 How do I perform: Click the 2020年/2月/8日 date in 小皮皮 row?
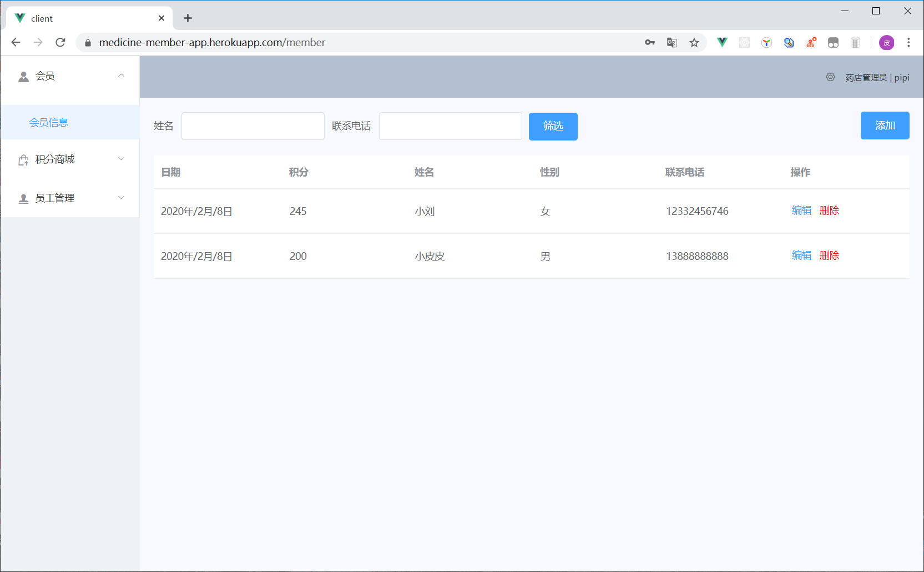click(196, 256)
